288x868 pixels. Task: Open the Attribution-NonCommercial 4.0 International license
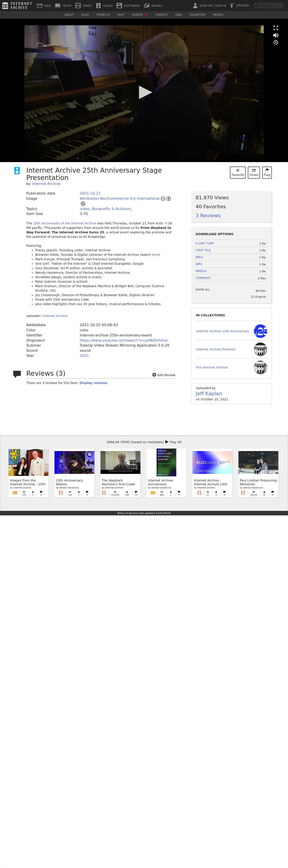pos(119,198)
